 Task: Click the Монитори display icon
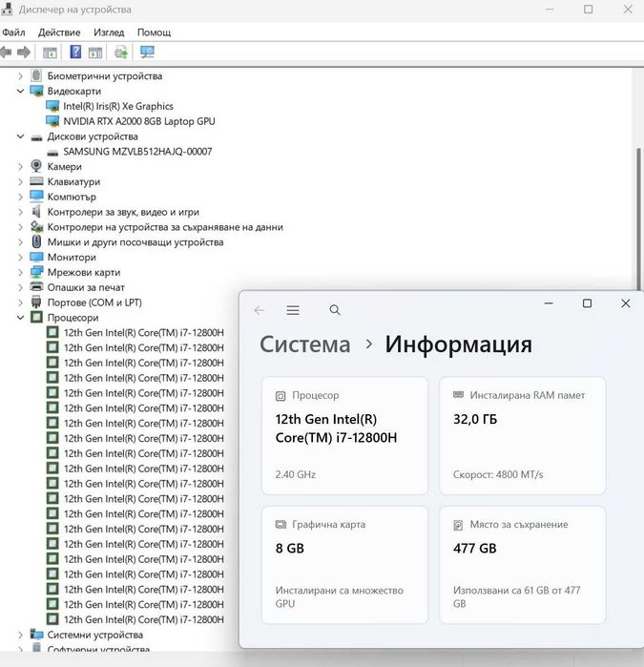(x=36, y=257)
